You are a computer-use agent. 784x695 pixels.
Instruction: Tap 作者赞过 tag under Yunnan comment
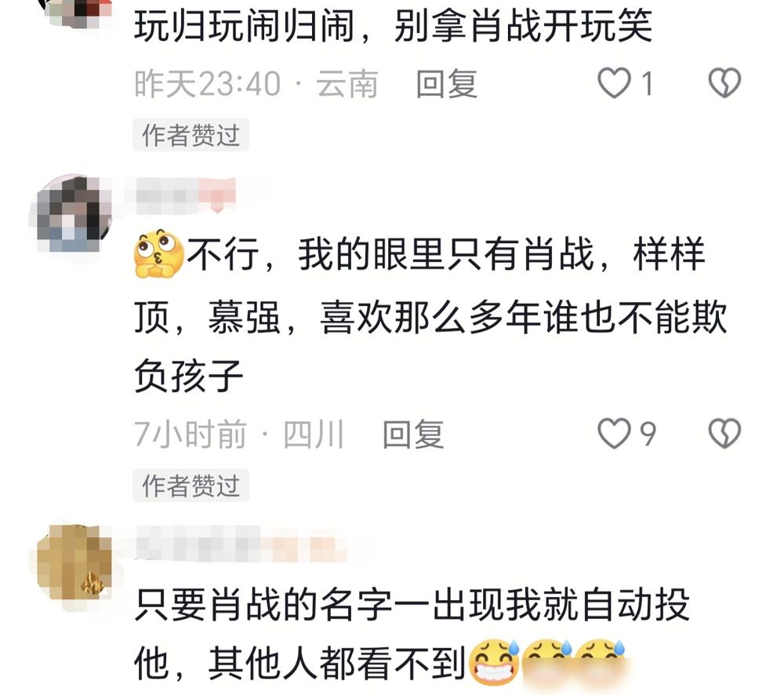[191, 135]
